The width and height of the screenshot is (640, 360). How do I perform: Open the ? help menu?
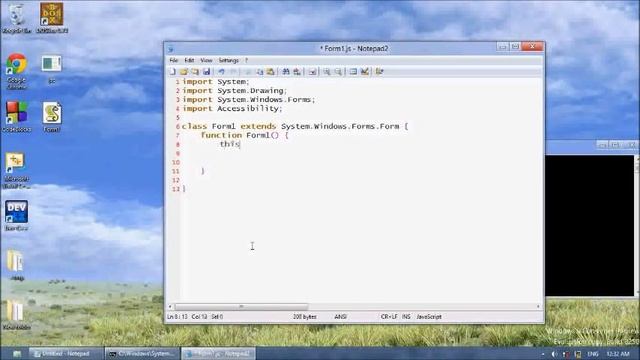pyautogui.click(x=246, y=60)
